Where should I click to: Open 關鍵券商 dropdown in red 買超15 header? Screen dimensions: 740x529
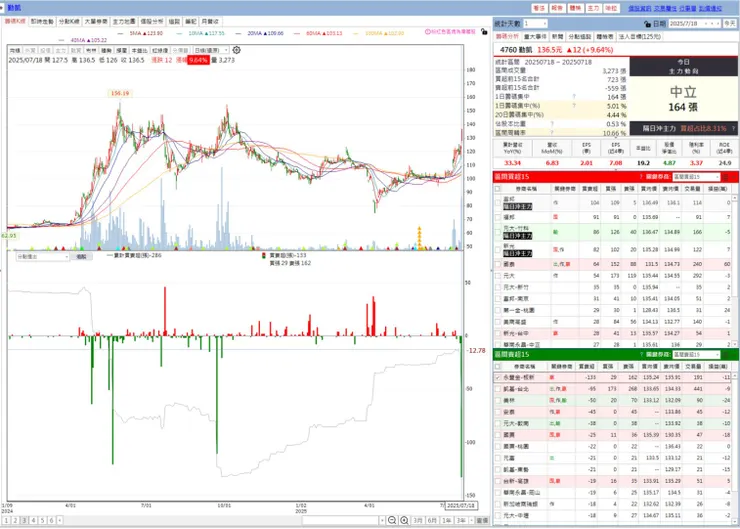[696, 177]
